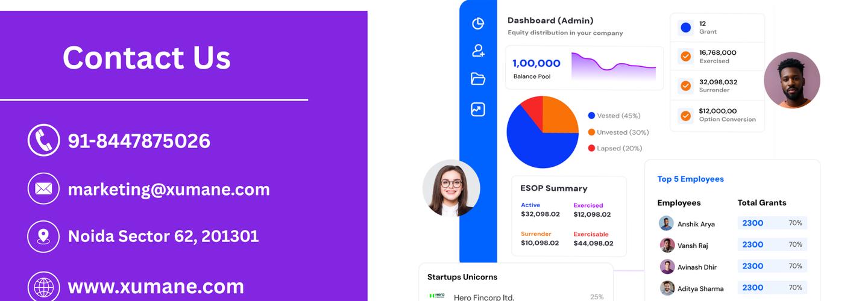This screenshot has width=868, height=301.
Task: Click the pie chart icon in sidebar
Action: pos(478,23)
